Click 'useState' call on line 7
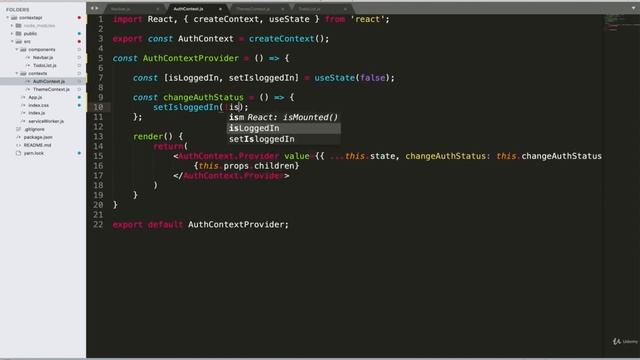 click(x=334, y=78)
